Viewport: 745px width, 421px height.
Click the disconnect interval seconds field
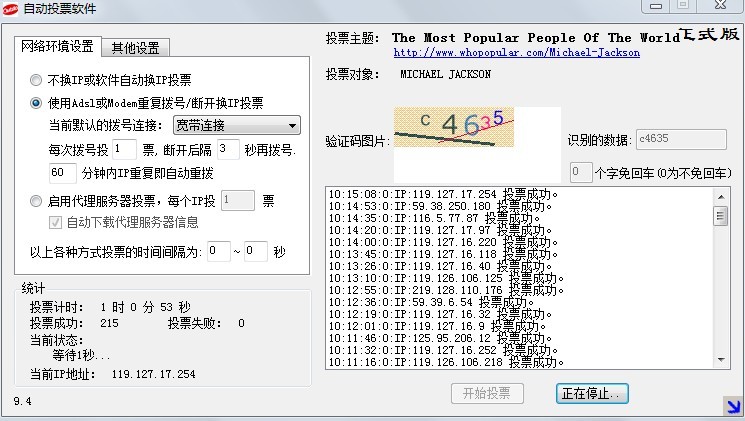228,149
